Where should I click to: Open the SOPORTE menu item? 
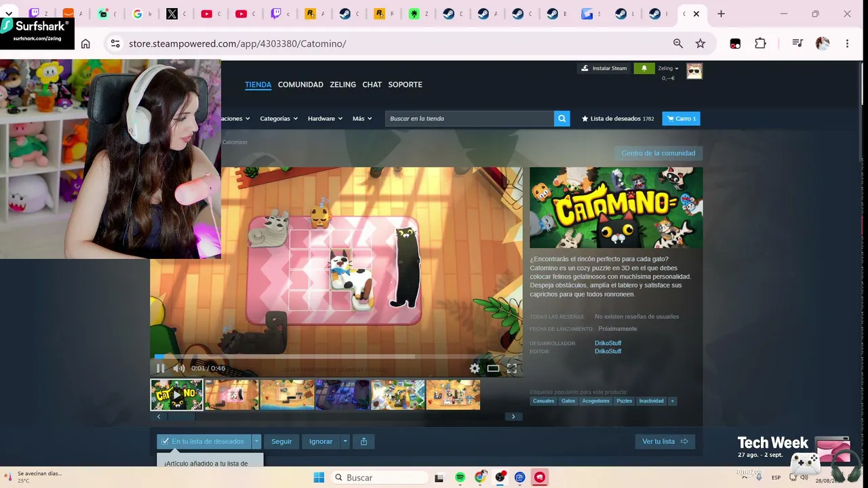pyautogui.click(x=405, y=85)
